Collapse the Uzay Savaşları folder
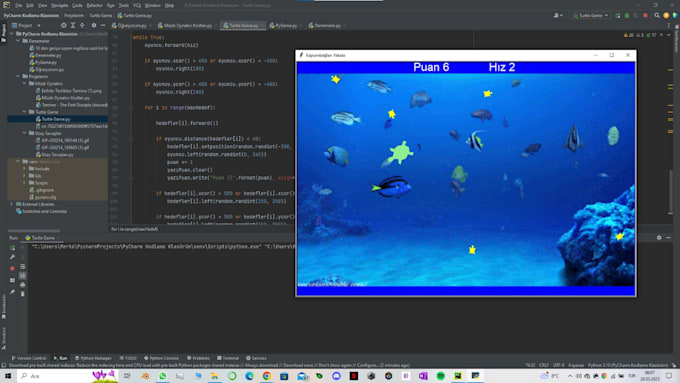Screen dimensions: 680x383 pos(25,133)
